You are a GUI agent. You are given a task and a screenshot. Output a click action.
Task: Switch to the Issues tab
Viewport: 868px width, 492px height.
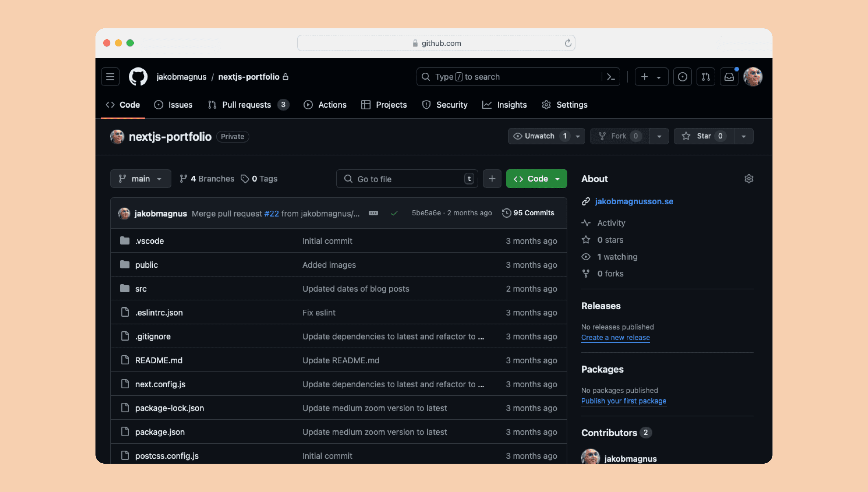coord(173,105)
